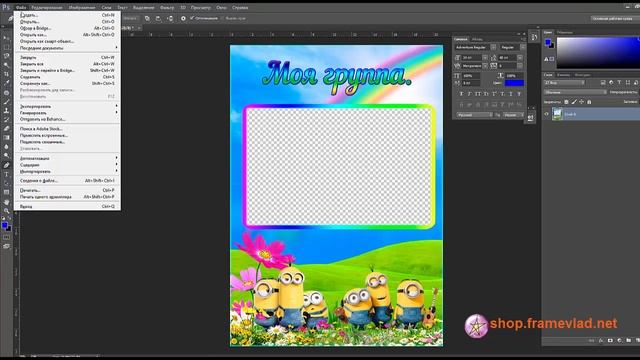Toggle visibility of the Слой 6 layer
640x360 pixels.
click(547, 114)
